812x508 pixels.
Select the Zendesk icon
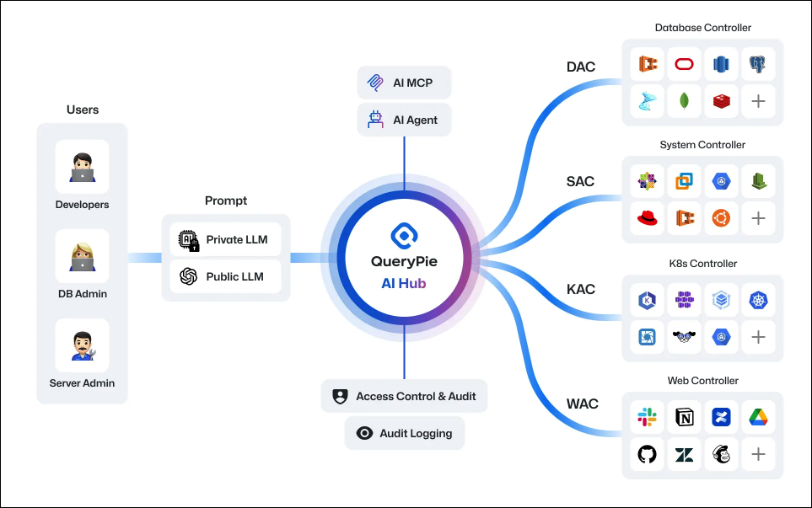pos(684,455)
